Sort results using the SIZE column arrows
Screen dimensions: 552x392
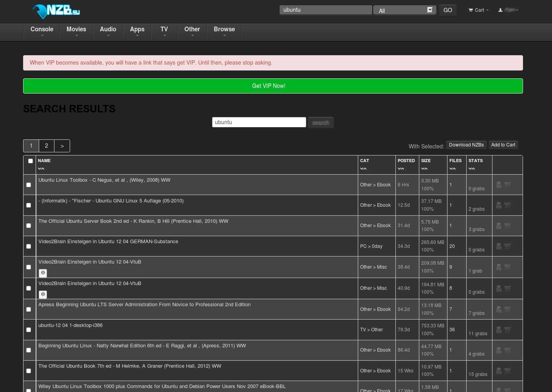(x=424, y=169)
